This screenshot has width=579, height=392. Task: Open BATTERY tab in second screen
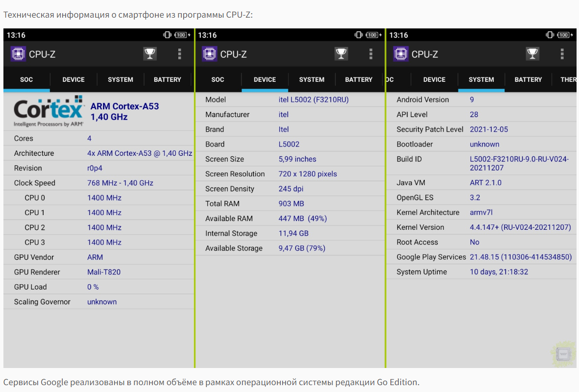pos(359,79)
